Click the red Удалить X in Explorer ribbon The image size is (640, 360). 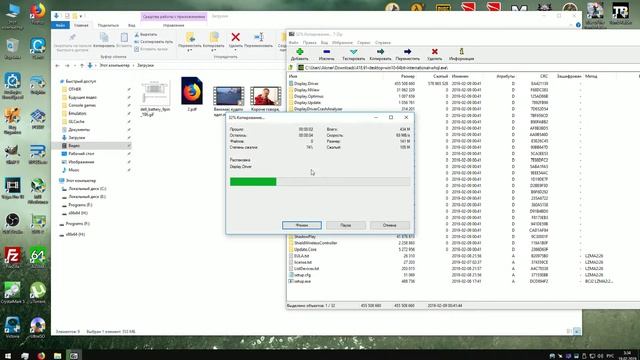tap(236, 37)
